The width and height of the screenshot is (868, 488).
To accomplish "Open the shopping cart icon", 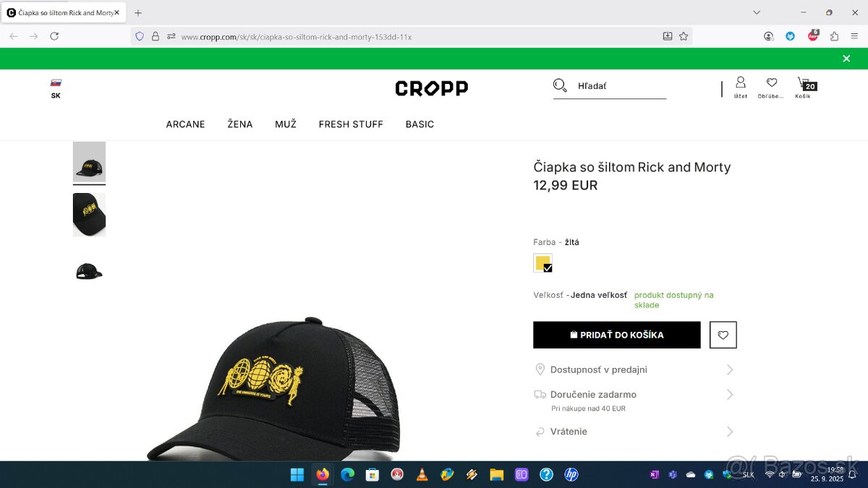I will 803,84.
